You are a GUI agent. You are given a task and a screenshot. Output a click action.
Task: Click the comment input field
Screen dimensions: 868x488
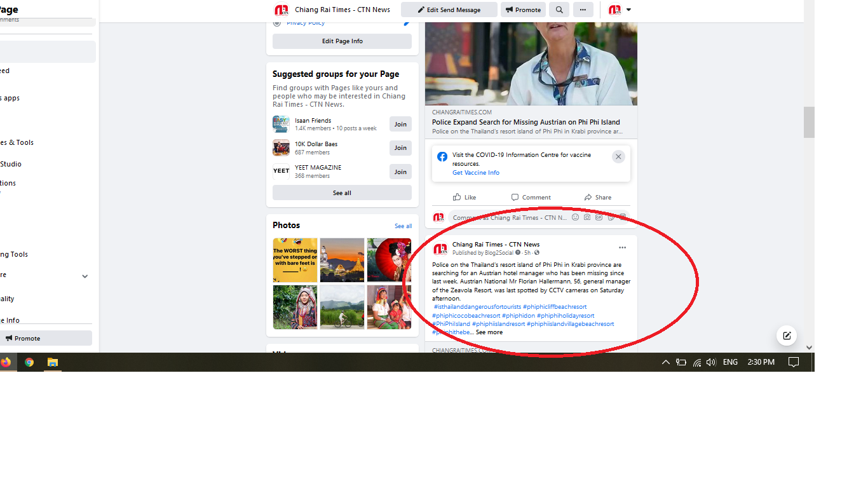pyautogui.click(x=539, y=217)
